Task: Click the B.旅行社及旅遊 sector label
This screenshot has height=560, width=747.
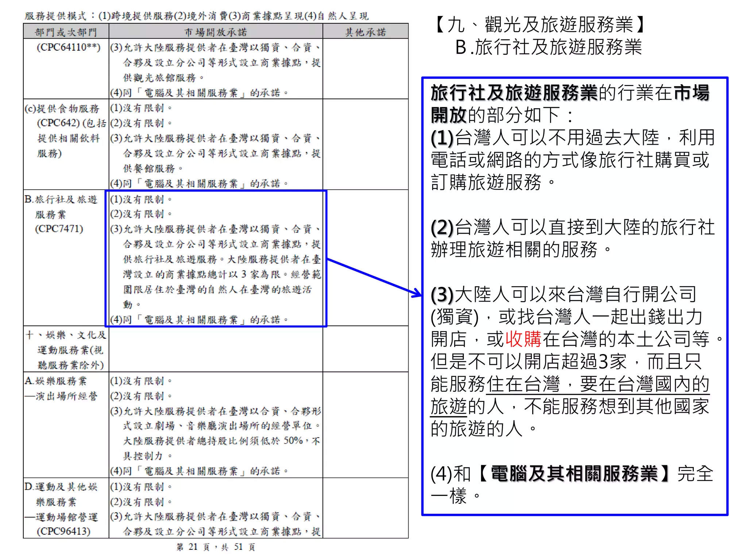Action: (x=61, y=199)
